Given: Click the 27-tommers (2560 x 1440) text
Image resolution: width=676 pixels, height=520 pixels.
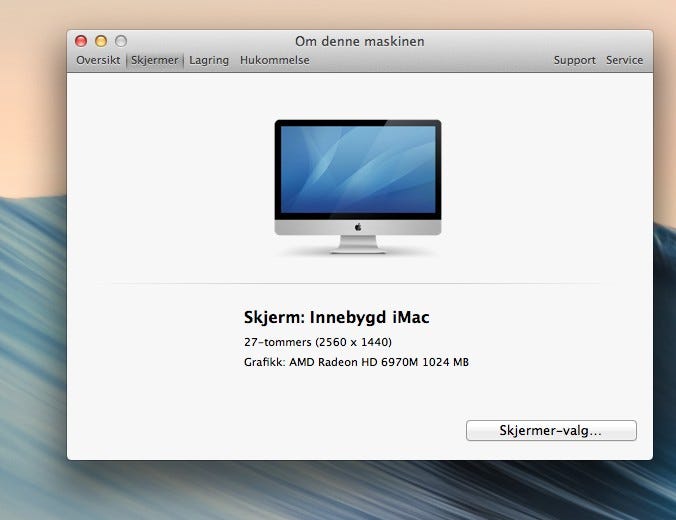Looking at the screenshot, I should (318, 342).
